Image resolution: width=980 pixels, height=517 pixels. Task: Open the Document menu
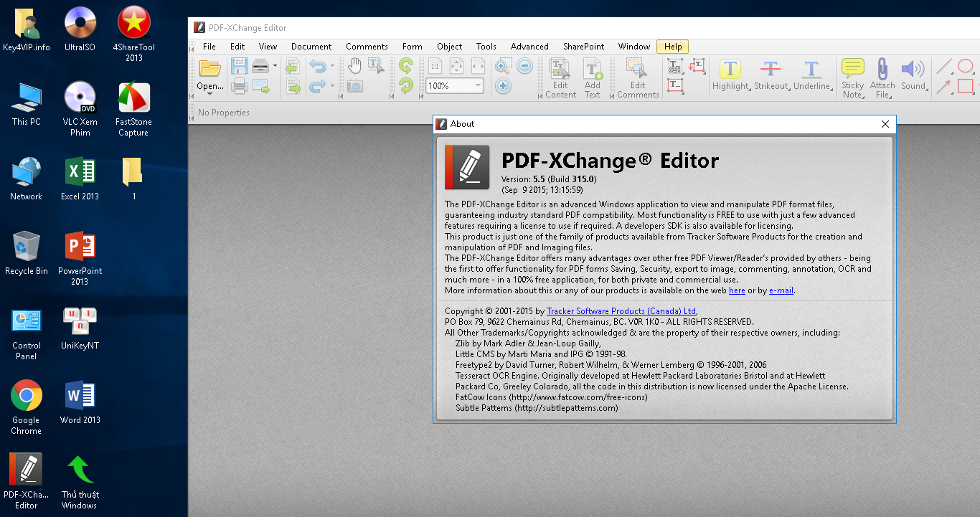(311, 47)
